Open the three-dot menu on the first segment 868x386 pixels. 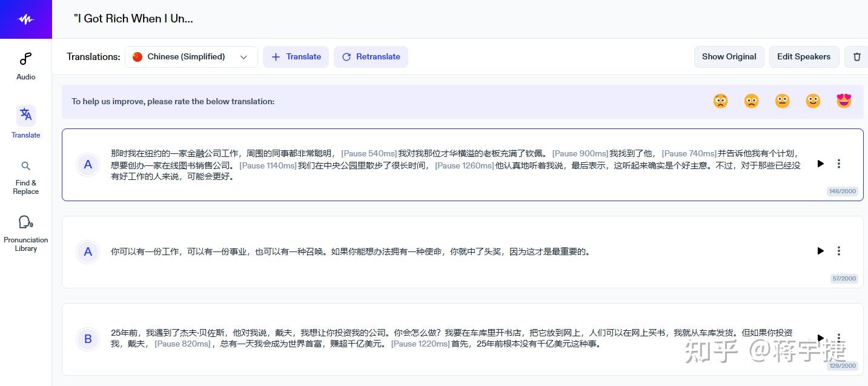(839, 164)
